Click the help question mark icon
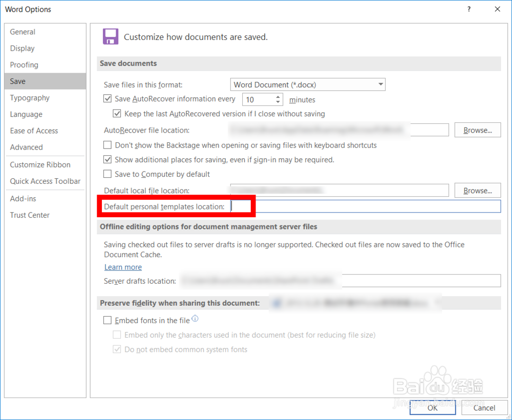512x420 pixels. [469, 9]
